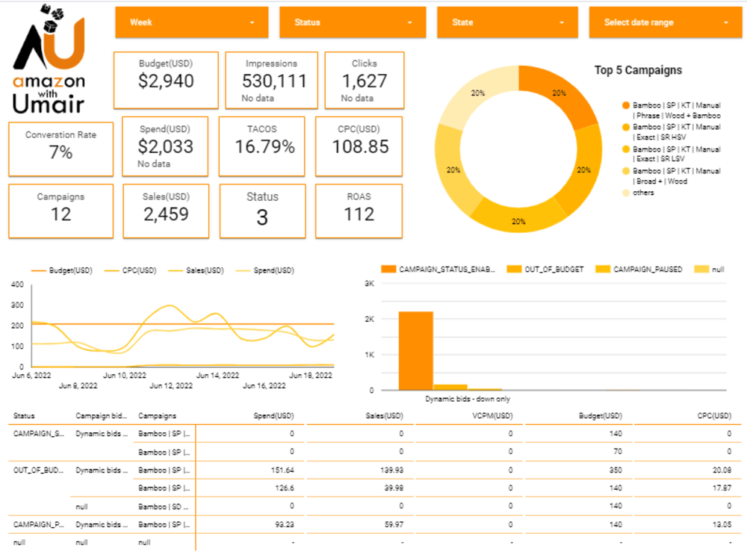Click the Status 3 scorecard
The image size is (747, 560).
(x=262, y=211)
